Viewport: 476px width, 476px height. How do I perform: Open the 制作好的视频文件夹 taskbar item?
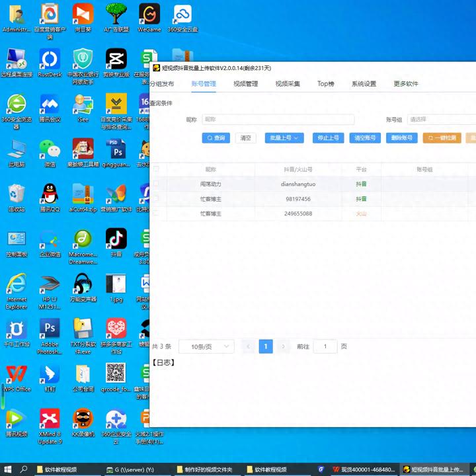point(205,469)
